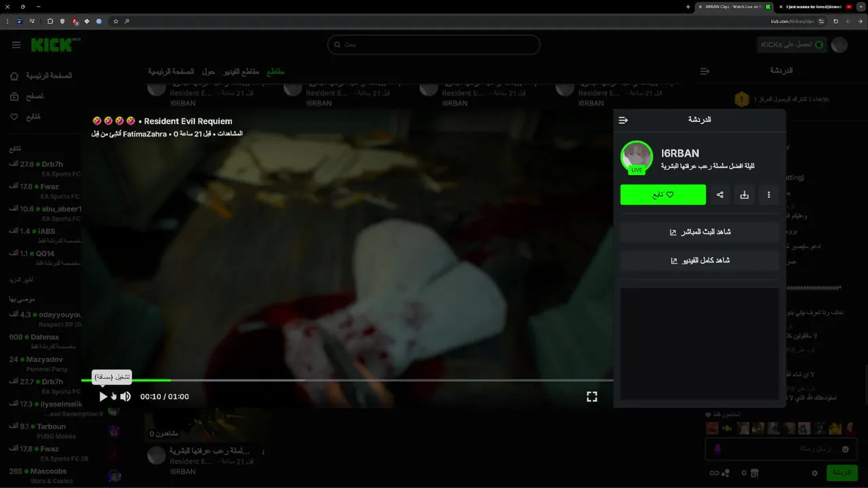868x488 pixels.
Task: Switch to the 'مقاطع' clips tab
Action: tap(275, 71)
